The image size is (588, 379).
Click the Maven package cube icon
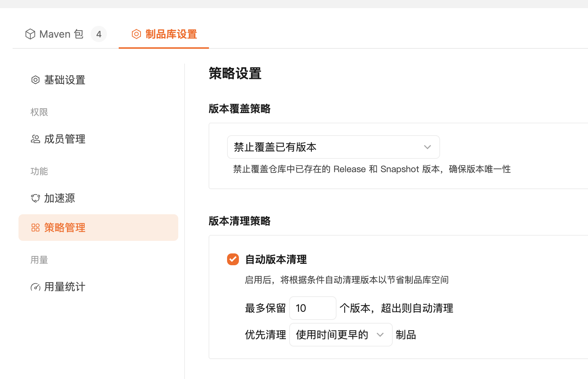(30, 34)
